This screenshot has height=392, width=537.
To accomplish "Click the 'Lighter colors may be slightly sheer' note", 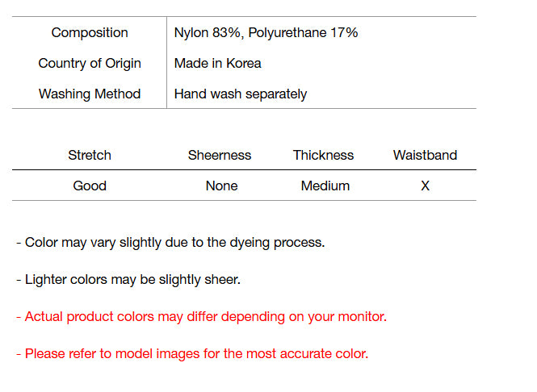I will pos(128,280).
